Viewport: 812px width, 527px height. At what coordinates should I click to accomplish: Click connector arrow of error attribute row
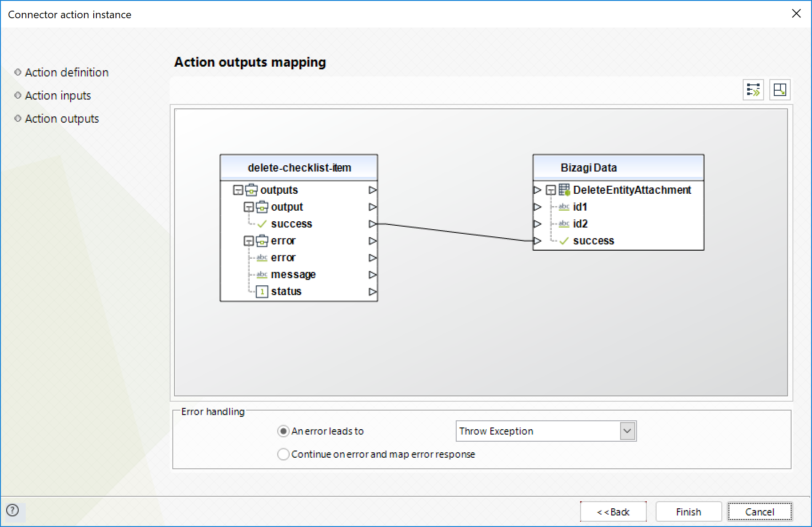tap(373, 258)
